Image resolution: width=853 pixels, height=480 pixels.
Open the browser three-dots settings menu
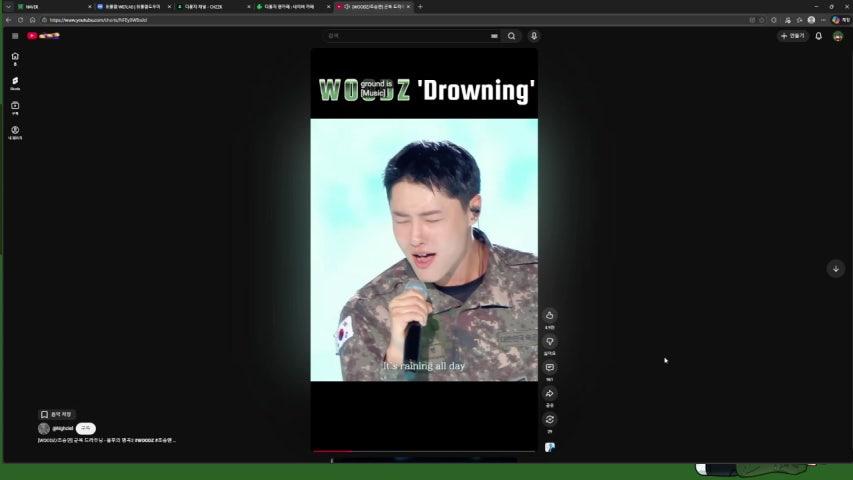pos(823,20)
